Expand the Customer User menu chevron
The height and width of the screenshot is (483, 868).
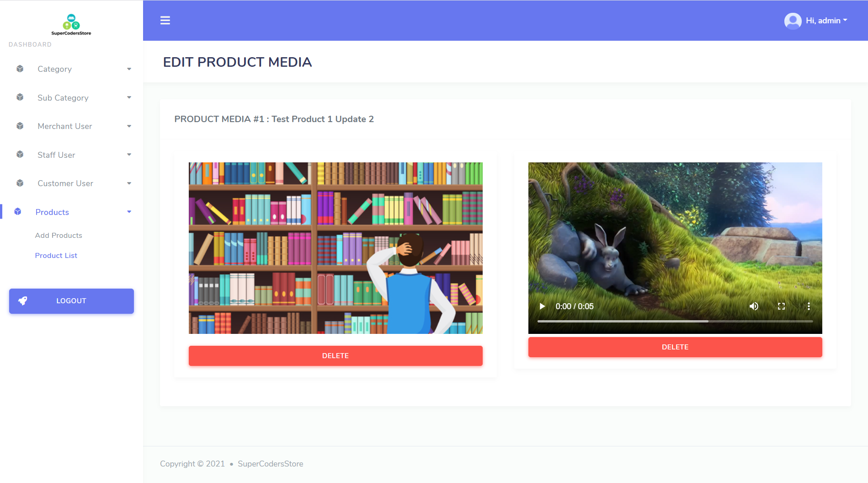coord(129,183)
